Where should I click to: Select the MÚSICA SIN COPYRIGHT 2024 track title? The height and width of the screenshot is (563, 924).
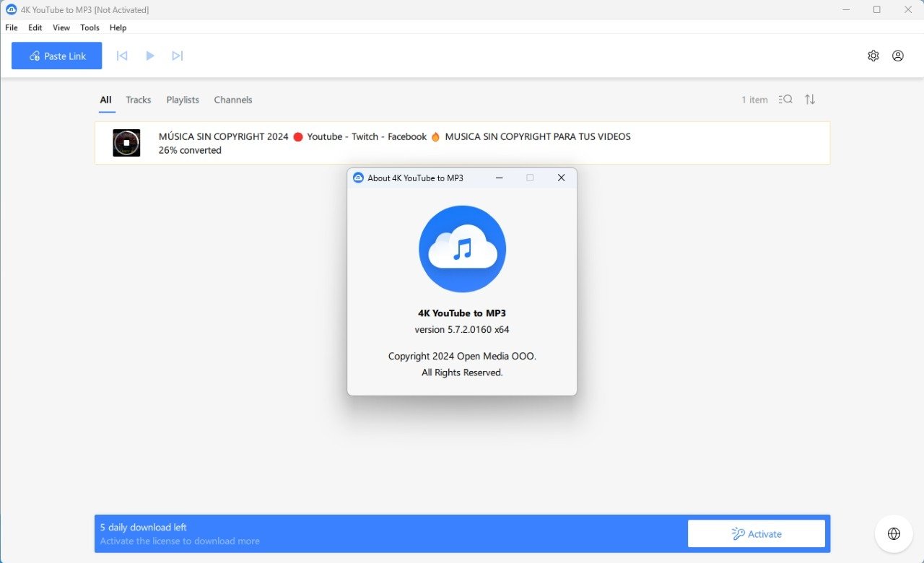click(x=395, y=136)
